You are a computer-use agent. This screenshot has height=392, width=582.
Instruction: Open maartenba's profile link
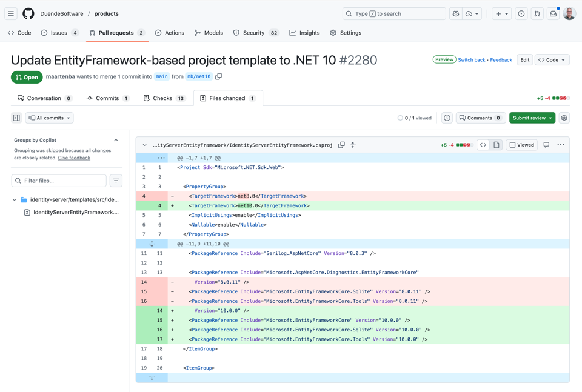coord(61,76)
